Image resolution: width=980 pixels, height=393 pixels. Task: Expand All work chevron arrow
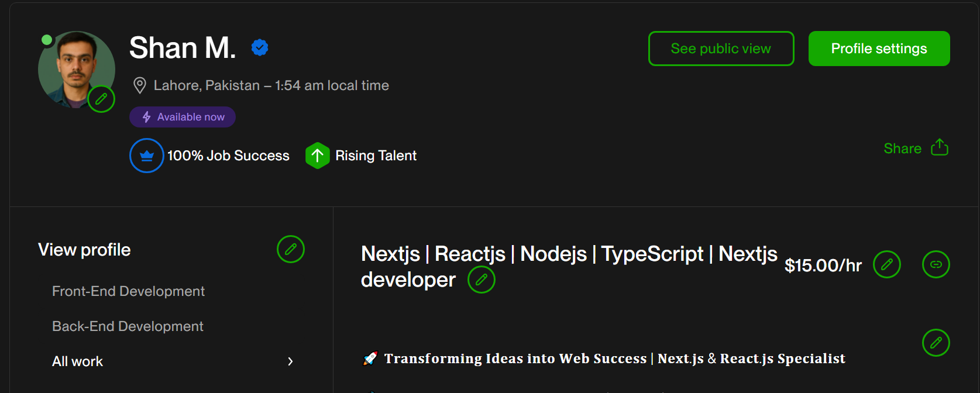click(290, 361)
